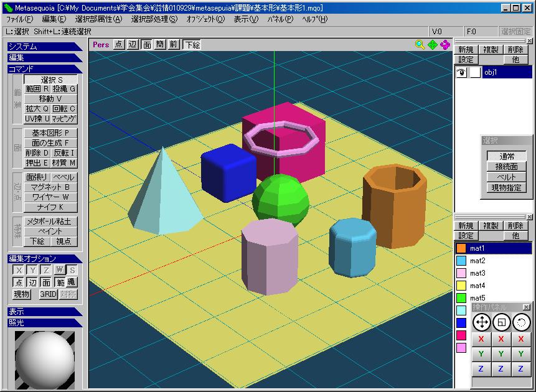Click 新規 in the object panel
This screenshot has width=536, height=392.
pos(466,50)
